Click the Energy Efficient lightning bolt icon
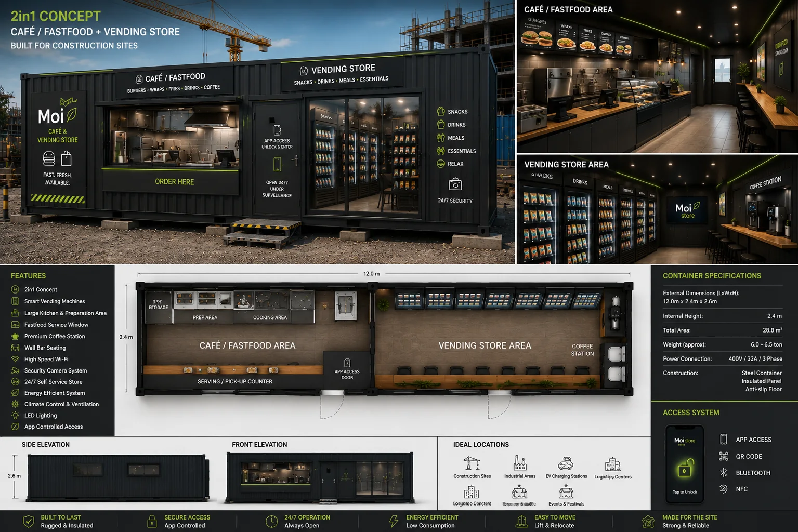The width and height of the screenshot is (798, 532). (x=394, y=521)
